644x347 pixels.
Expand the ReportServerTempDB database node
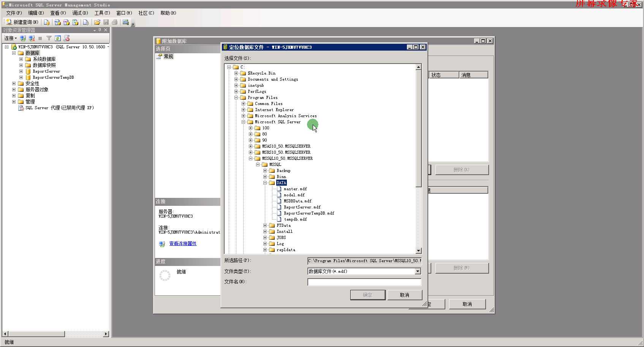coord(21,77)
